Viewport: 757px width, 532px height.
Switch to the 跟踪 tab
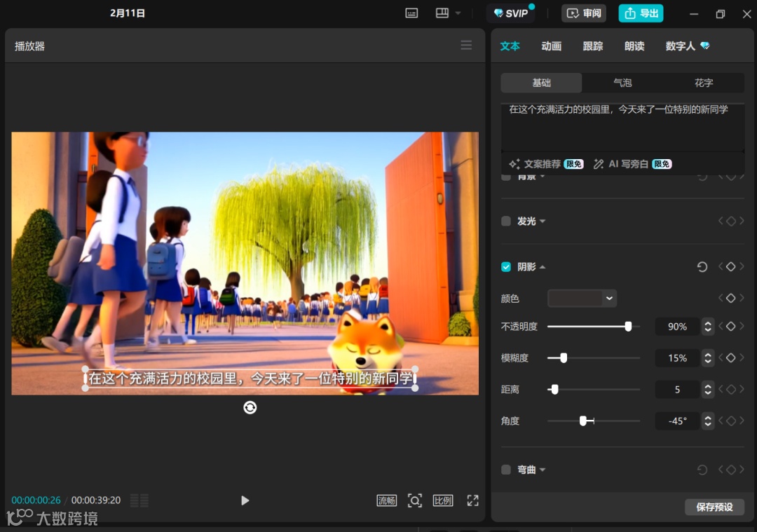[593, 46]
